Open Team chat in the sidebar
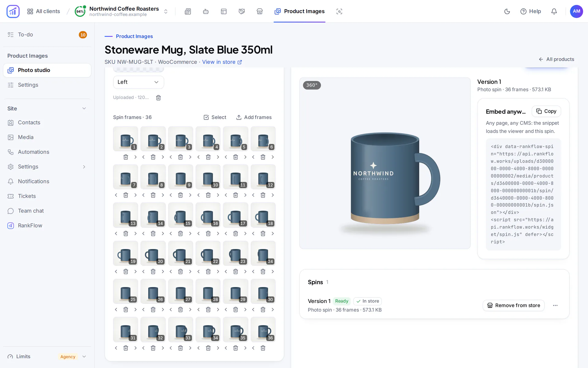This screenshot has height=368, width=588. (47, 211)
